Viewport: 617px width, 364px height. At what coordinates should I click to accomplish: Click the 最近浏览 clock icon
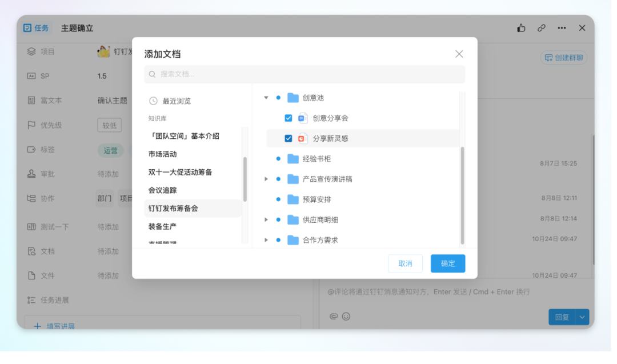click(153, 101)
